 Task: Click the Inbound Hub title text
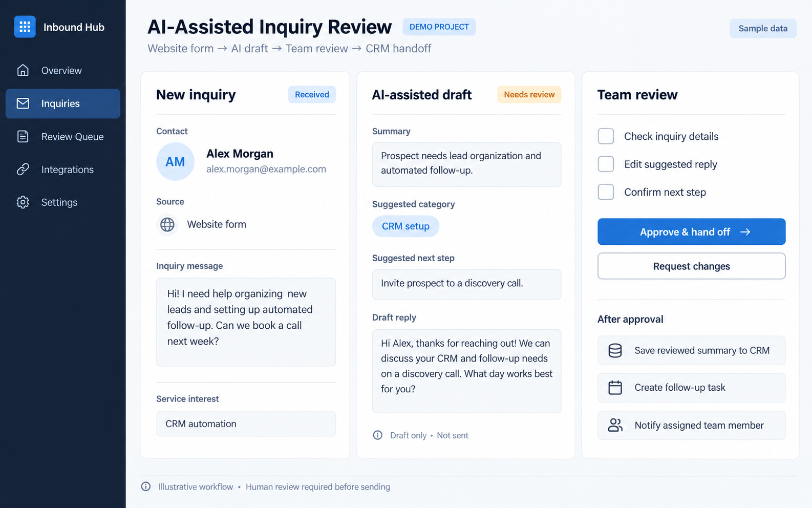74,27
